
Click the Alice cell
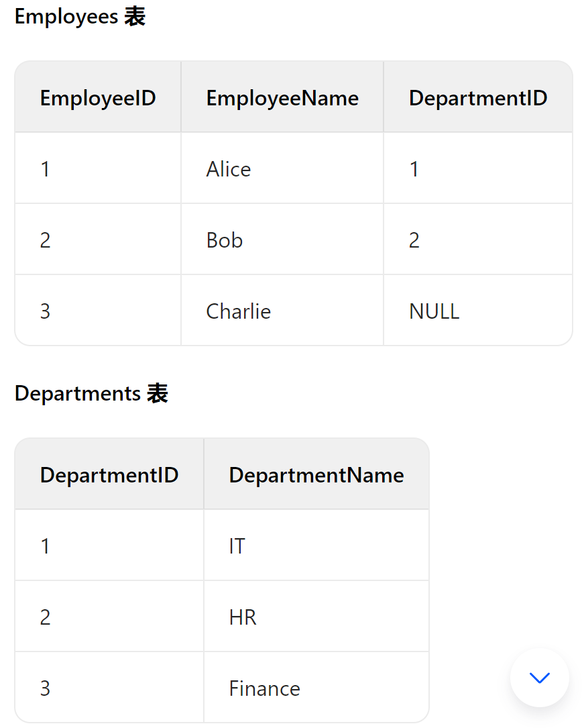pyautogui.click(x=282, y=168)
